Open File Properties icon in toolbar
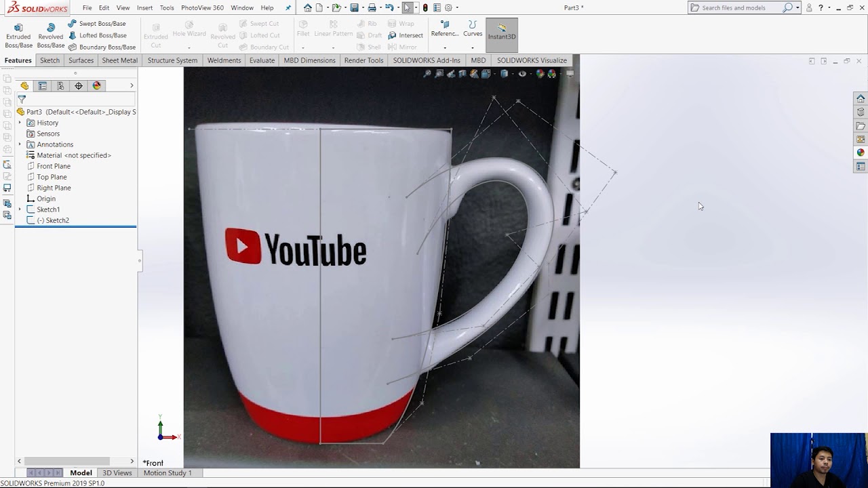 (437, 7)
